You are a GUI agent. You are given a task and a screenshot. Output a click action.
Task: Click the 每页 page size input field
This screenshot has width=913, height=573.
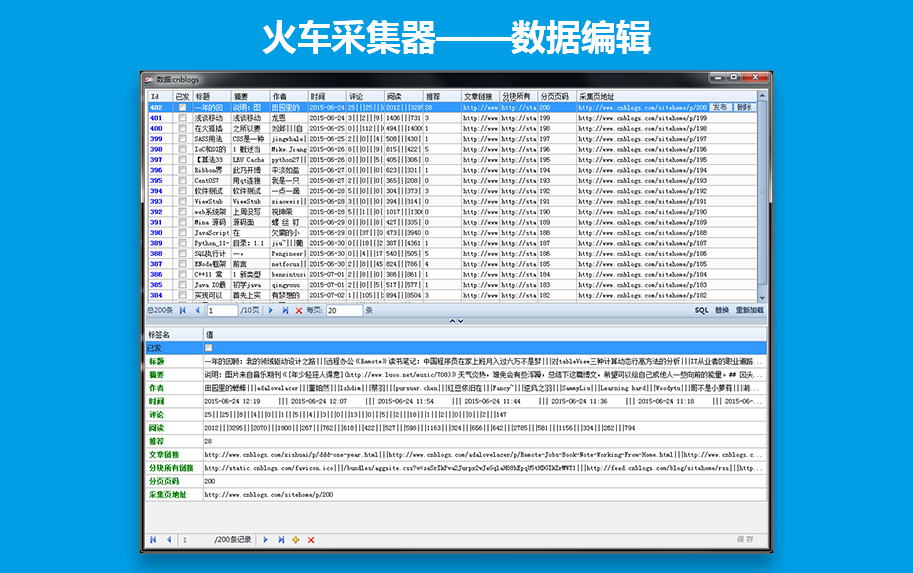click(x=343, y=311)
